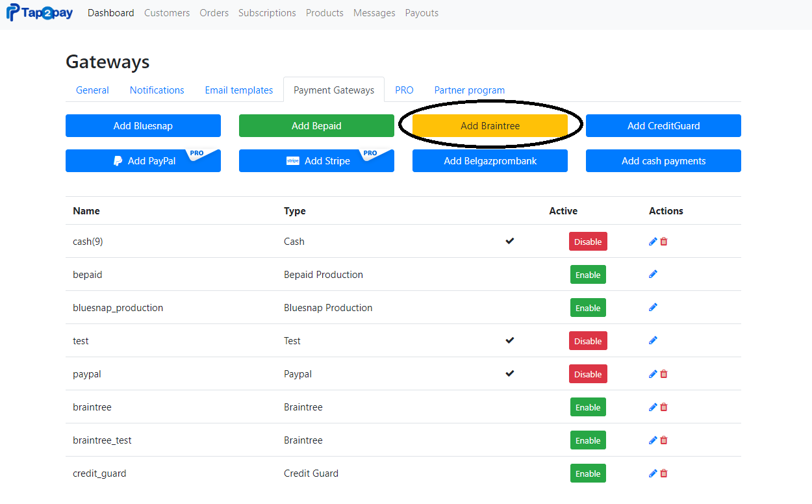
Task: Open Products in the top navigation
Action: tap(325, 13)
